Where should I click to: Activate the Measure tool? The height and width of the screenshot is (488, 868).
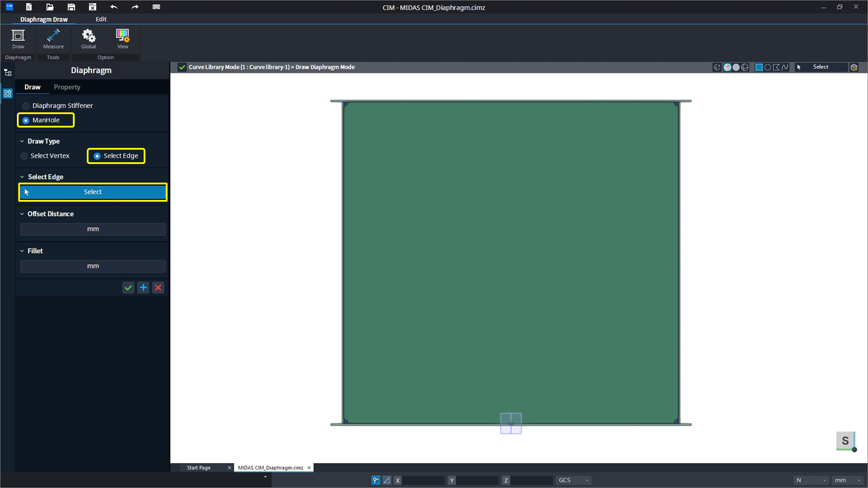point(53,39)
